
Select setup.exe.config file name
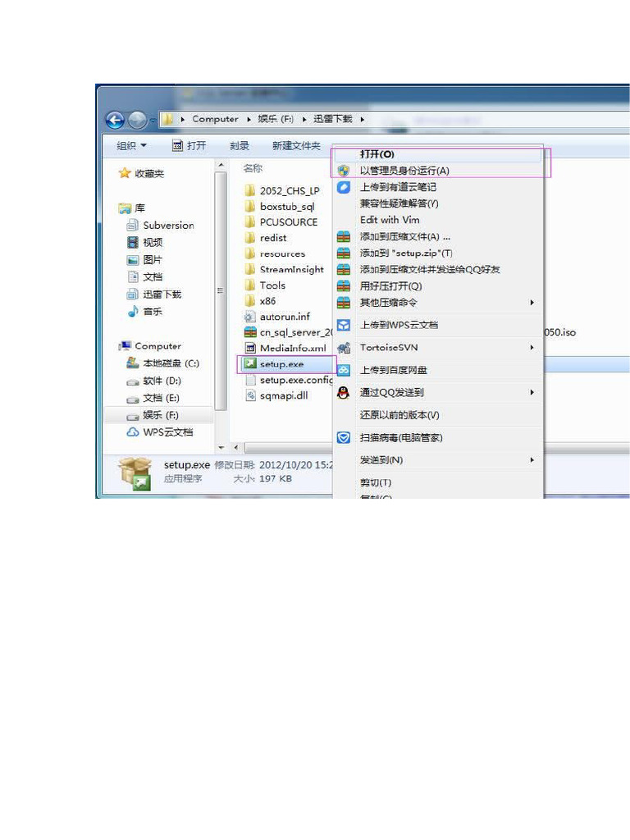pos(296,380)
